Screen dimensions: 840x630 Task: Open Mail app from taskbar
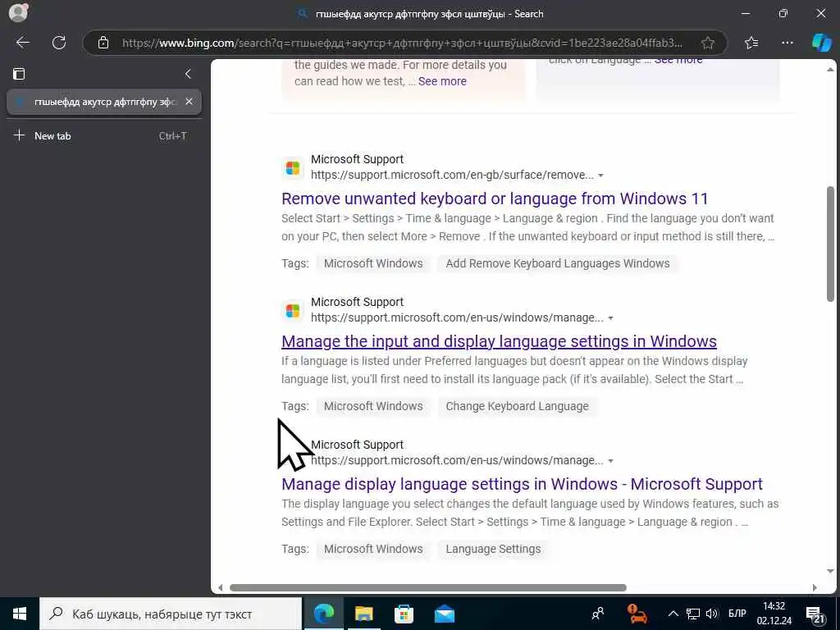pos(444,614)
